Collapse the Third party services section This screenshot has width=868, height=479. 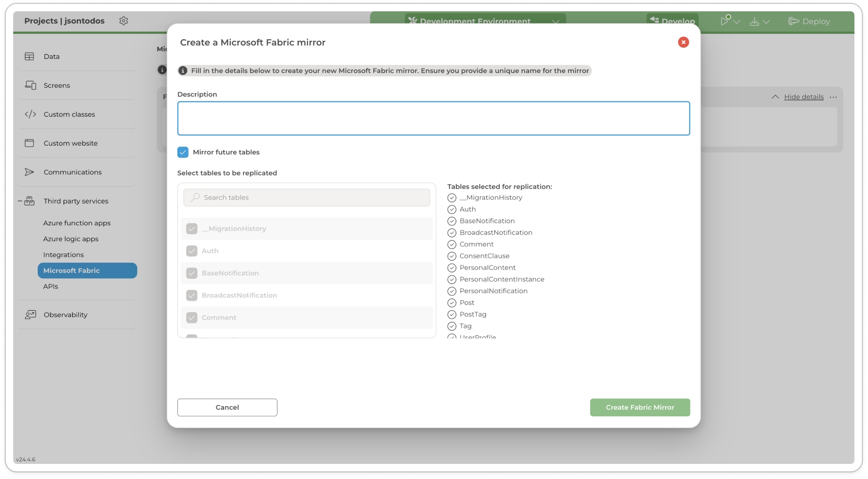[x=20, y=201]
